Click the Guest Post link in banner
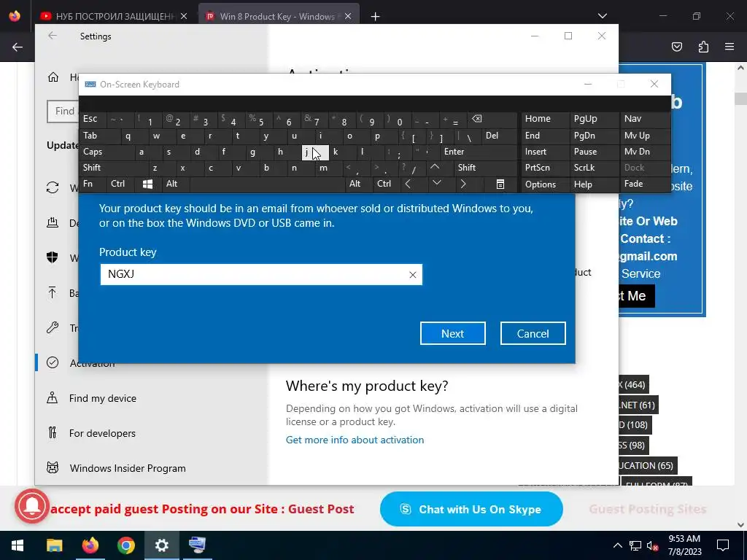Viewport: 747px width, 560px height. (x=321, y=509)
